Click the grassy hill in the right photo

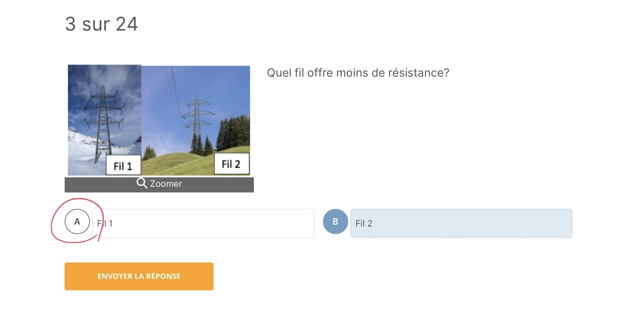click(x=180, y=164)
